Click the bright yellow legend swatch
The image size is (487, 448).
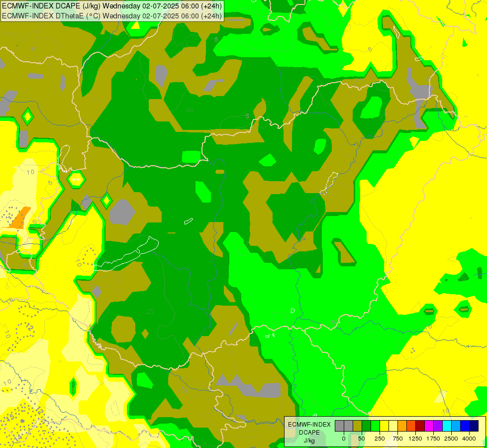coord(384,426)
